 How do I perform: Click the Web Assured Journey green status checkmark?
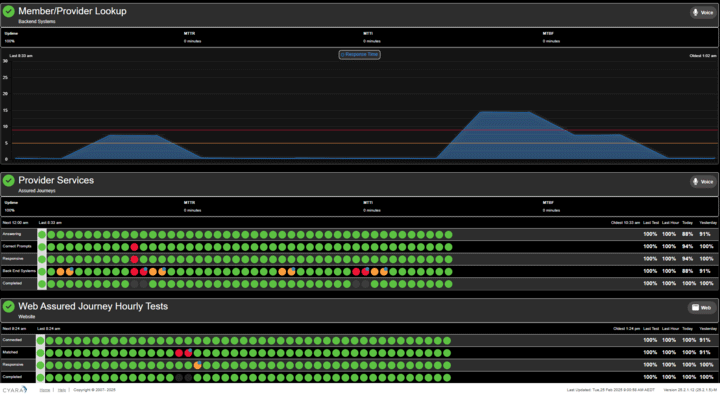(x=8, y=306)
